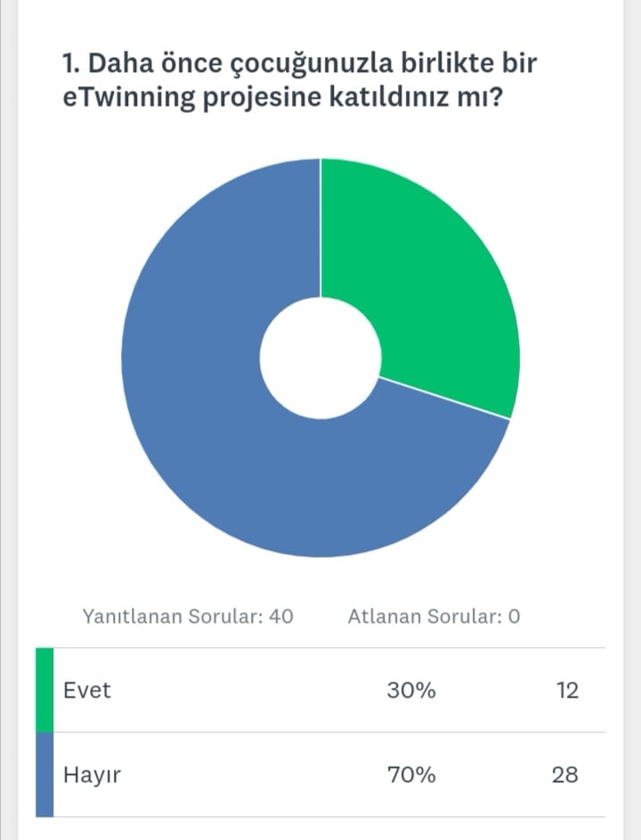Click the word "eTwinning" in the question
This screenshot has width=641, height=840.
tap(126, 96)
